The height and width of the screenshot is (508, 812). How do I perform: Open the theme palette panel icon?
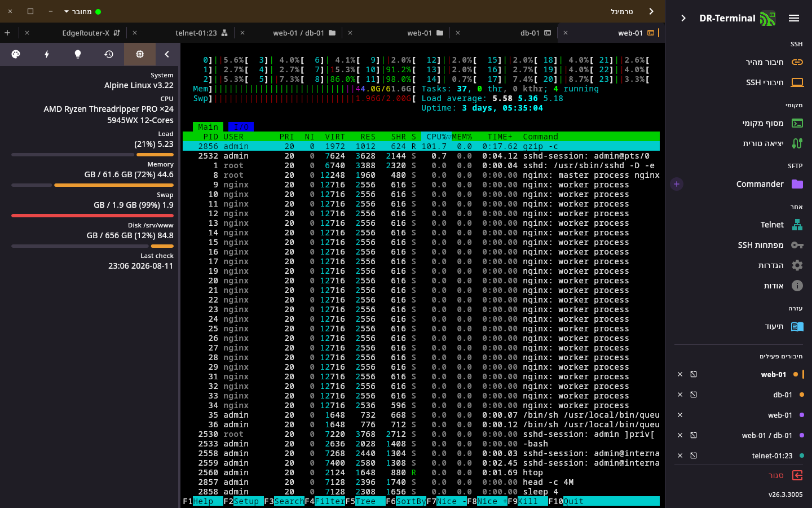tap(16, 54)
